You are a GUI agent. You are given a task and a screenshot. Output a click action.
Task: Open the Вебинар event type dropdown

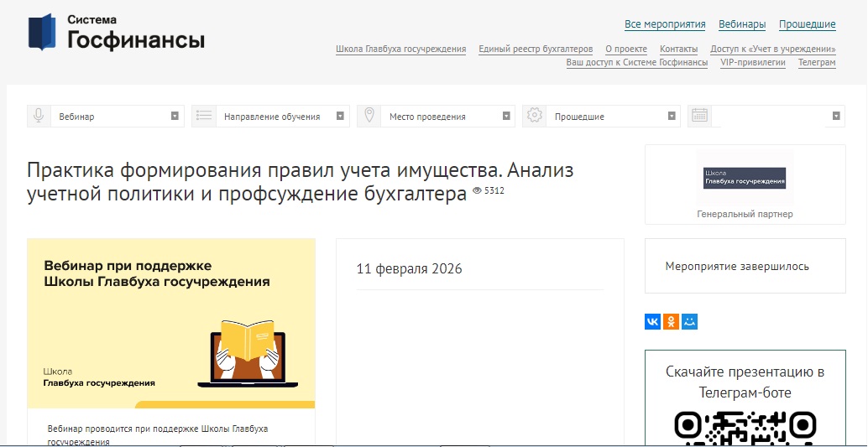tap(117, 117)
